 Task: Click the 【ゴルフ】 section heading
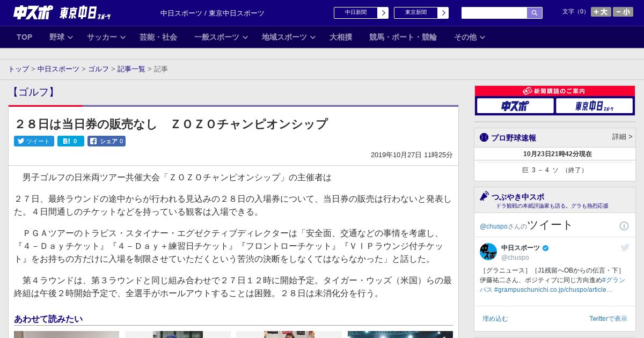(x=34, y=92)
